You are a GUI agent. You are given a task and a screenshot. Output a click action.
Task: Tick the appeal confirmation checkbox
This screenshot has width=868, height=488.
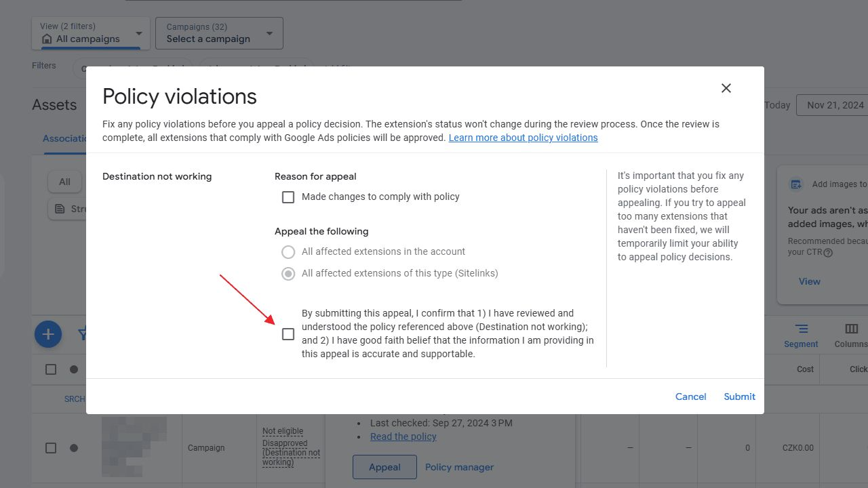pos(288,334)
